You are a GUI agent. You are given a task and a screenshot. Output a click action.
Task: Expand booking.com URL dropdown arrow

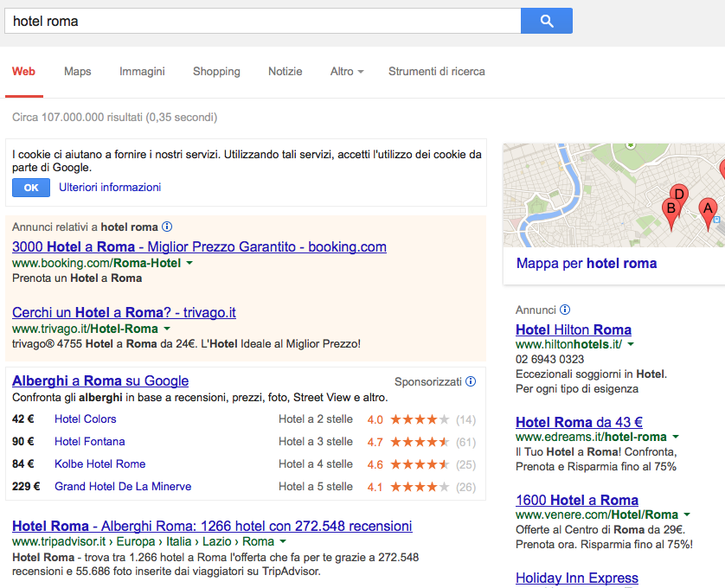(189, 263)
